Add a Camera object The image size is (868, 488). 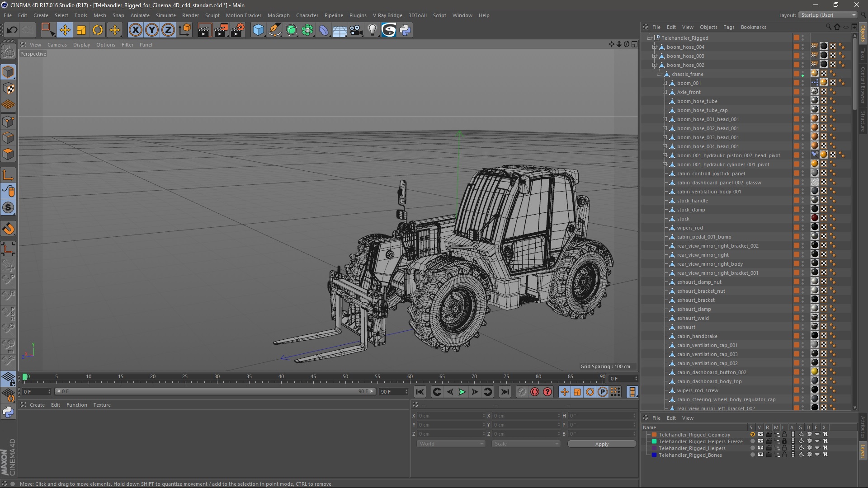pyautogui.click(x=356, y=30)
